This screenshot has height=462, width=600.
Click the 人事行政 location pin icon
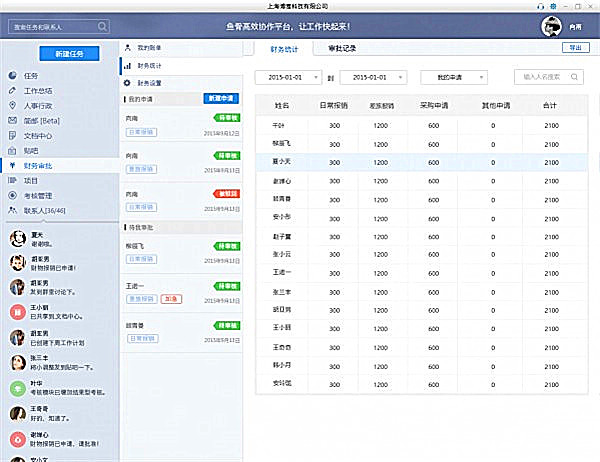[x=12, y=105]
